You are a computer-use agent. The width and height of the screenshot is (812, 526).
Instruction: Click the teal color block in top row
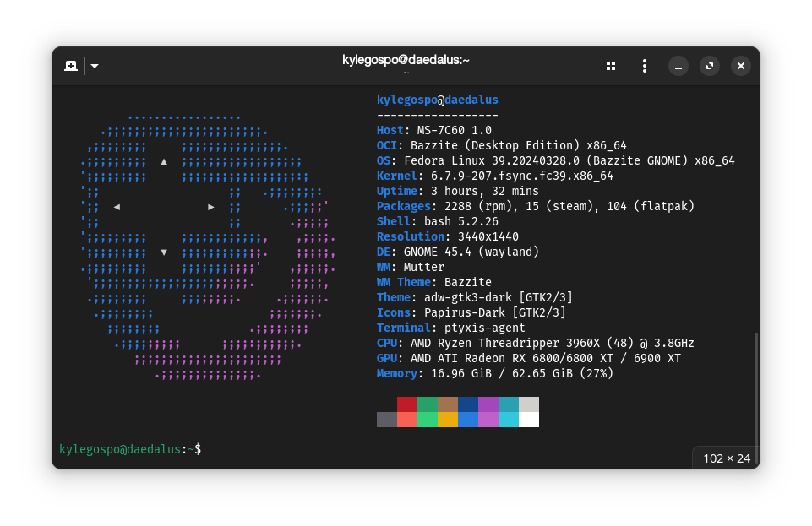point(508,404)
